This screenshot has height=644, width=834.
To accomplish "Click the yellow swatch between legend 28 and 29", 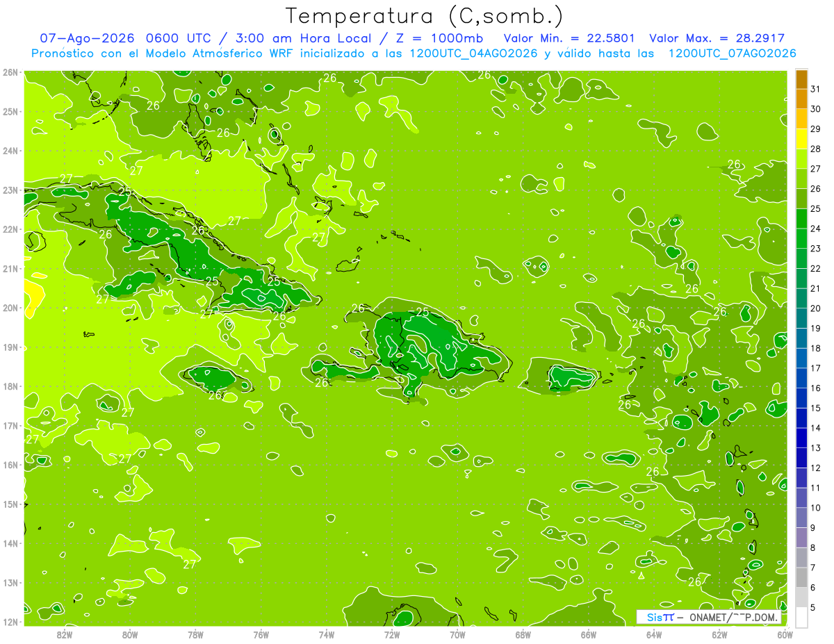I will pos(801,139).
